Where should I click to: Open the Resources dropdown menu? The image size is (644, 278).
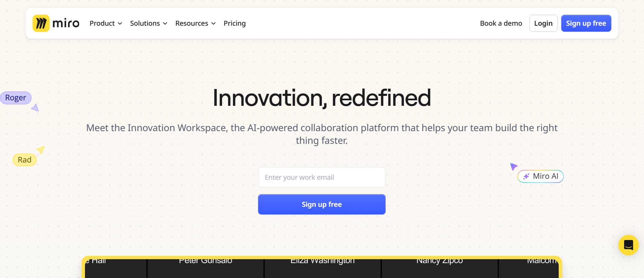[x=195, y=23]
